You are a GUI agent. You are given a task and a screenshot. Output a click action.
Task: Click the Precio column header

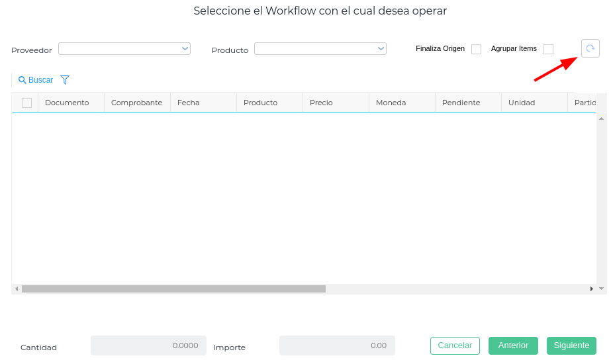[x=321, y=103]
